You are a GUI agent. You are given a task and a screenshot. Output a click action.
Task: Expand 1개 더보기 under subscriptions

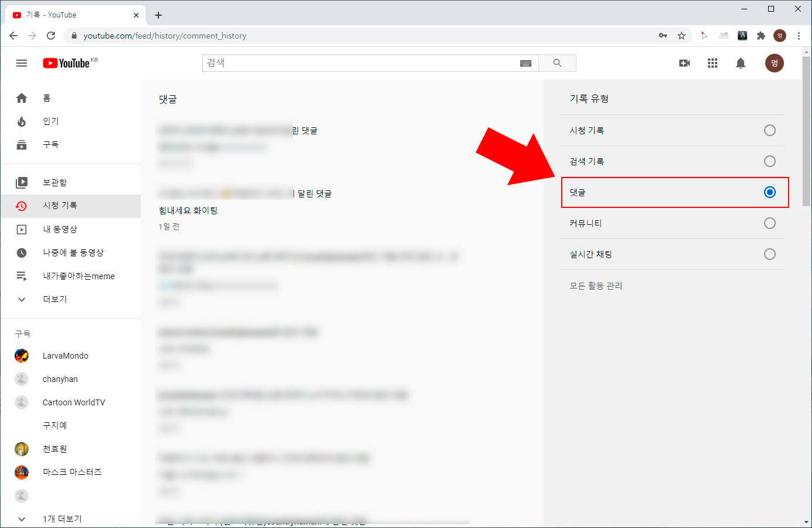[x=61, y=519]
